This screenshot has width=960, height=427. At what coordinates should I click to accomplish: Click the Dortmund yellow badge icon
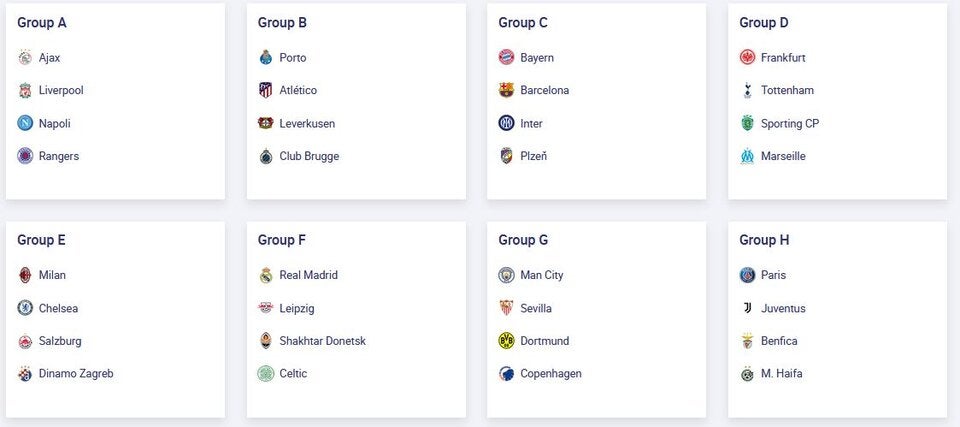point(506,341)
